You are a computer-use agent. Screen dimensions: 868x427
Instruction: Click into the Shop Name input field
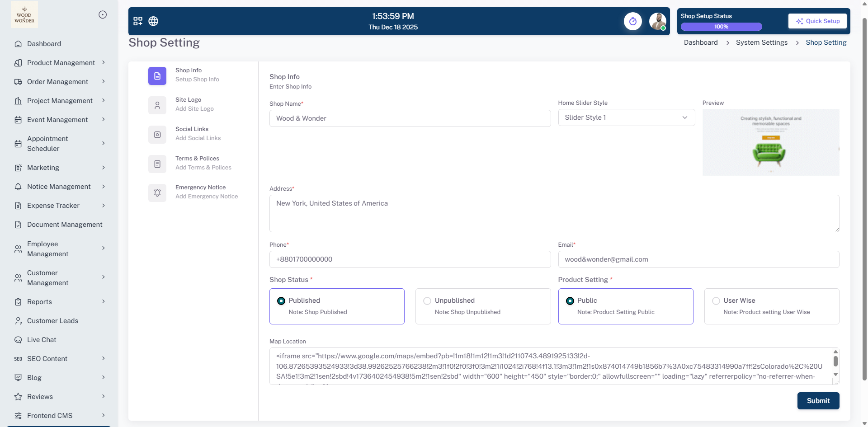coord(410,118)
